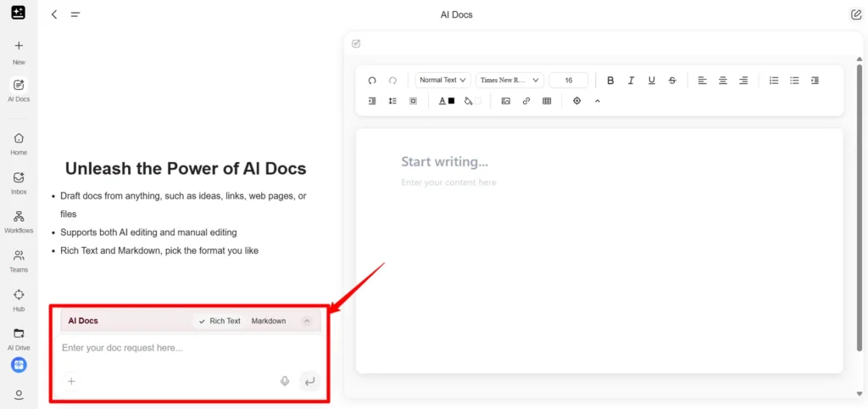This screenshot has width=868, height=409.
Task: Open the Normal Text style dropdown
Action: coord(442,81)
